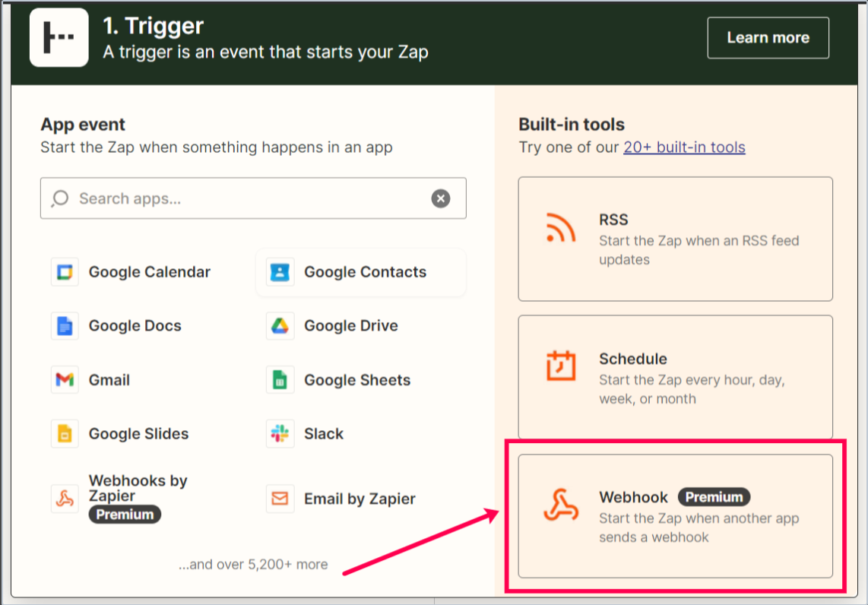The height and width of the screenshot is (605, 868).
Task: Focus the Search apps input field
Action: [253, 198]
